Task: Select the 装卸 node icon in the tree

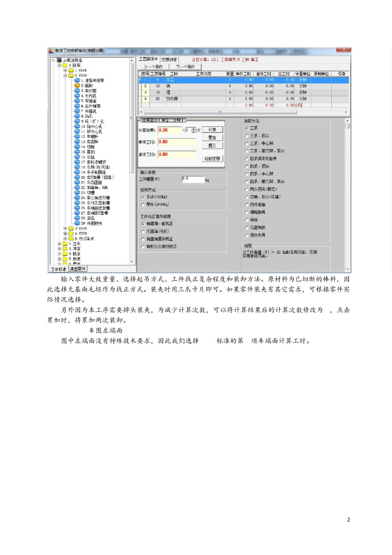Action: coord(77,85)
